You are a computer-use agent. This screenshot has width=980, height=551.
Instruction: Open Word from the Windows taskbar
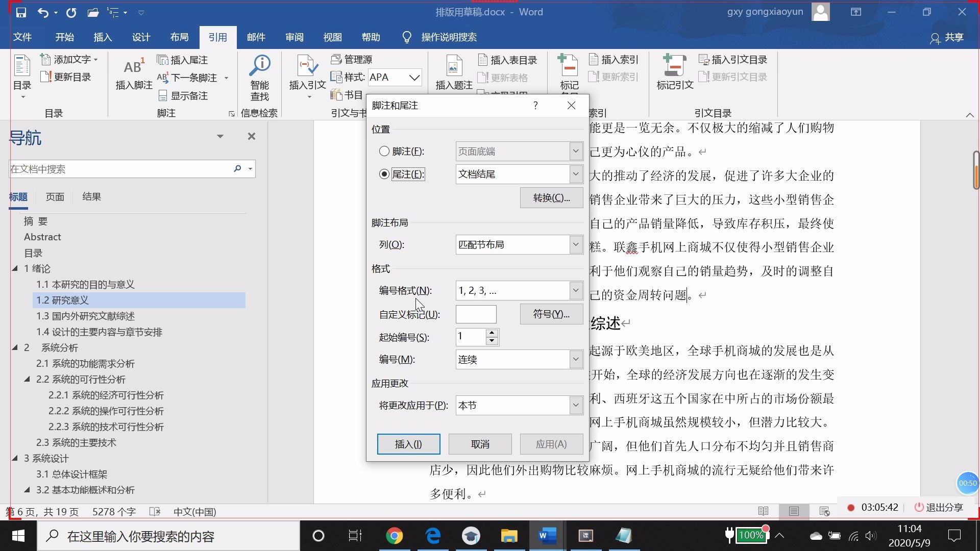point(547,536)
